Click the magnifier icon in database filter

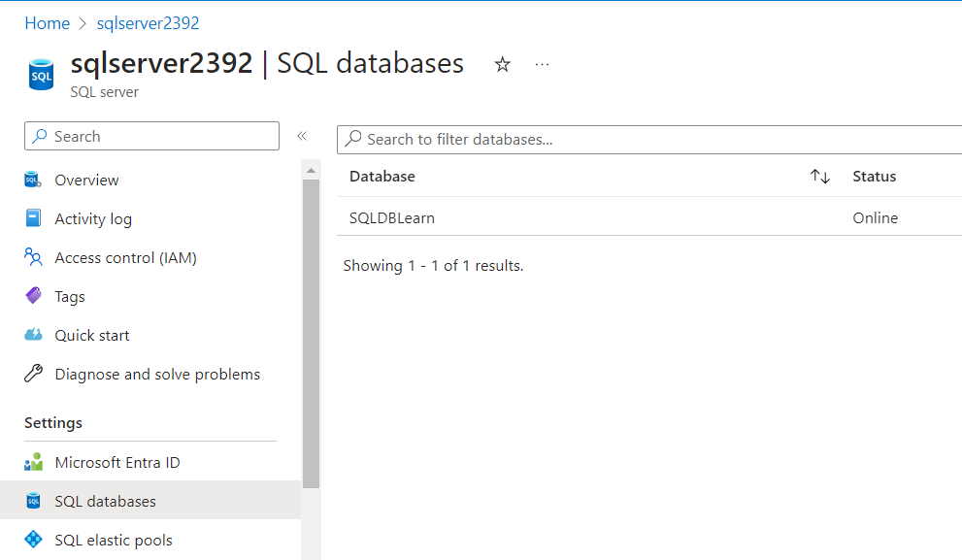353,139
